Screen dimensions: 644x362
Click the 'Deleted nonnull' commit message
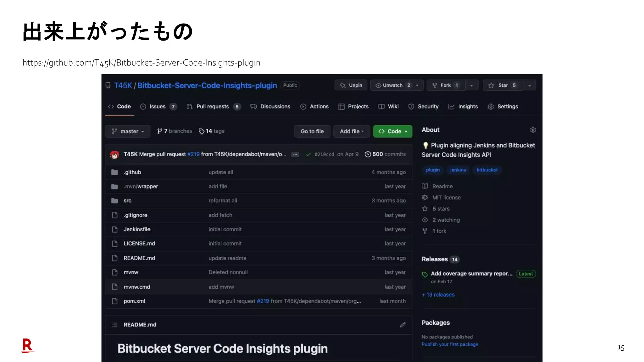[228, 272]
